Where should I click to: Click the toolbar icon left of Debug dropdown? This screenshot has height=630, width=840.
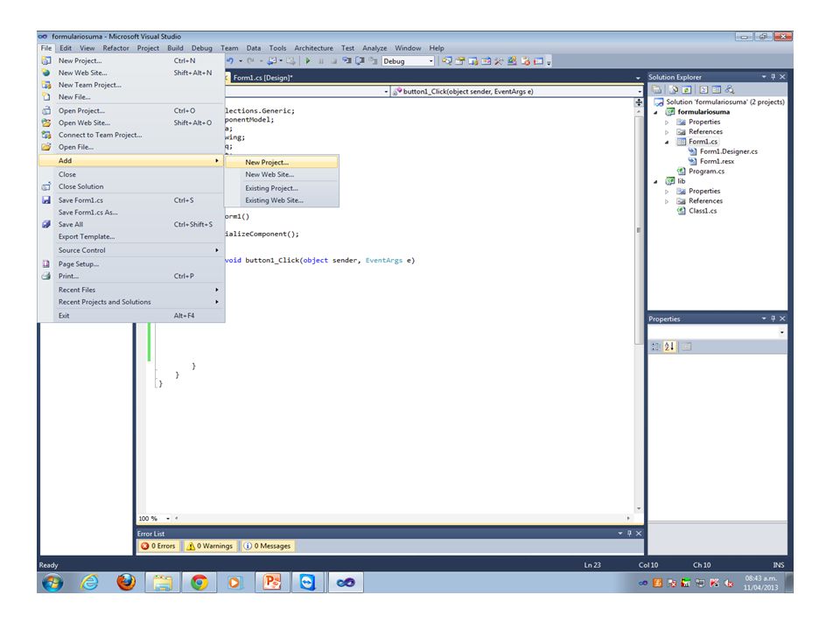pos(373,61)
